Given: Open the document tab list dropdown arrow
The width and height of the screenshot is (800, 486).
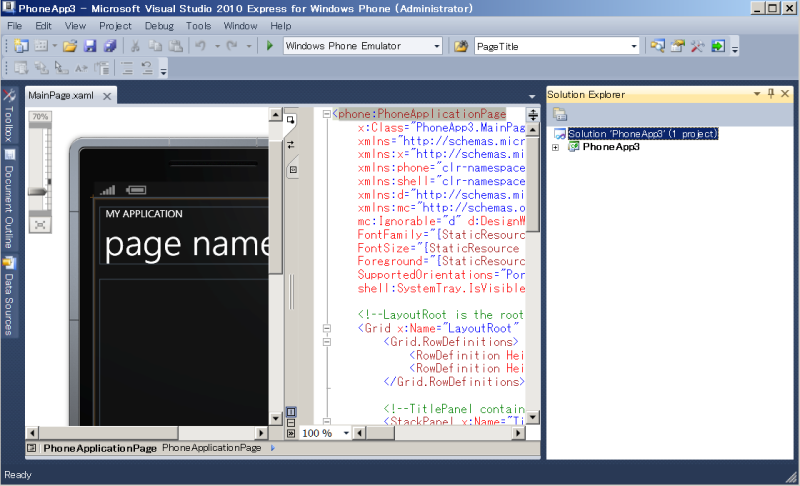Looking at the screenshot, I should pyautogui.click(x=532, y=96).
